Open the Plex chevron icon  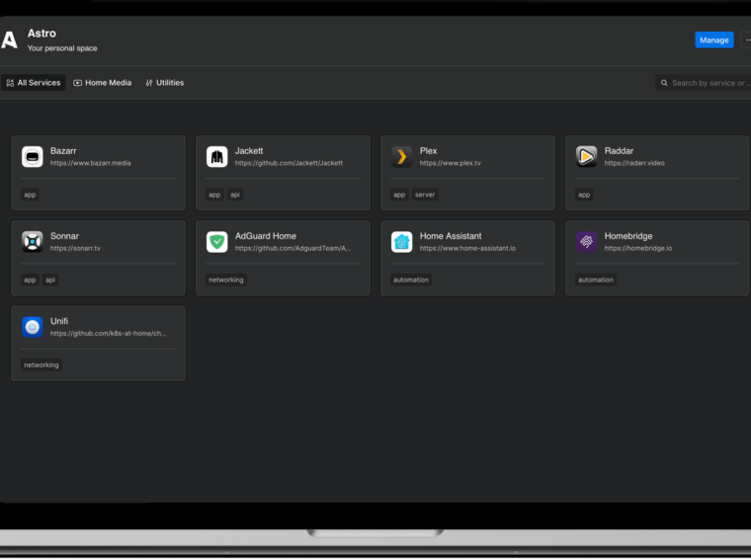(401, 156)
